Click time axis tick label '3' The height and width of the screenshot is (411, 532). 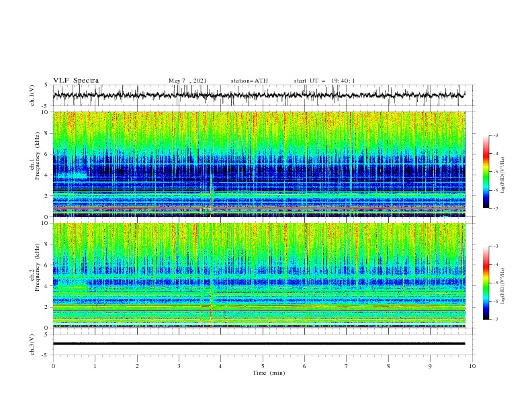pos(179,366)
